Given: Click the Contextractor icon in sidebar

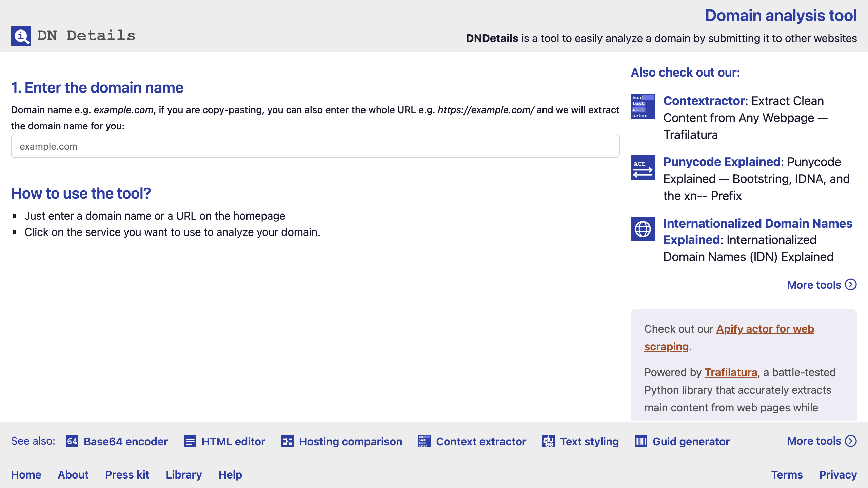Looking at the screenshot, I should tap(643, 106).
